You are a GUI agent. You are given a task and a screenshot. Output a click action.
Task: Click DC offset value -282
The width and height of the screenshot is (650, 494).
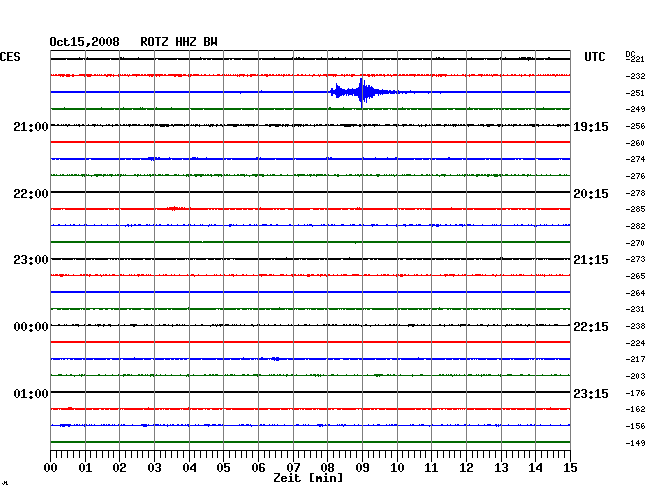pyautogui.click(x=635, y=226)
